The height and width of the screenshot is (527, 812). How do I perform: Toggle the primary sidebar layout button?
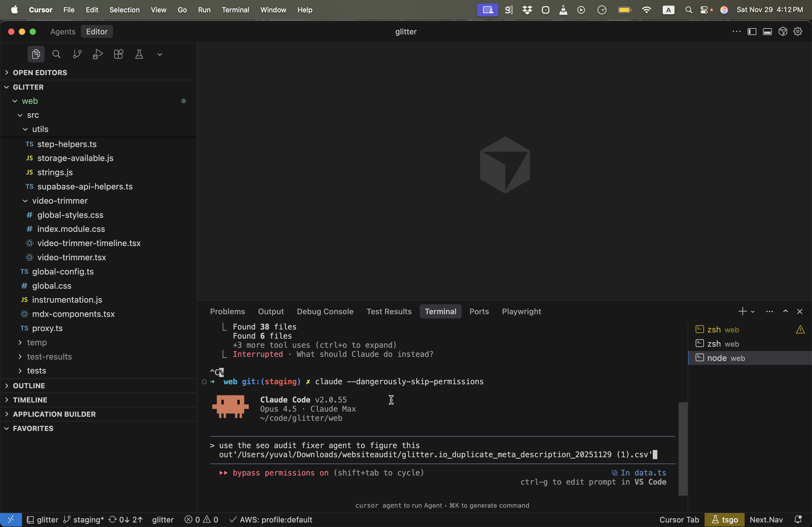click(752, 31)
